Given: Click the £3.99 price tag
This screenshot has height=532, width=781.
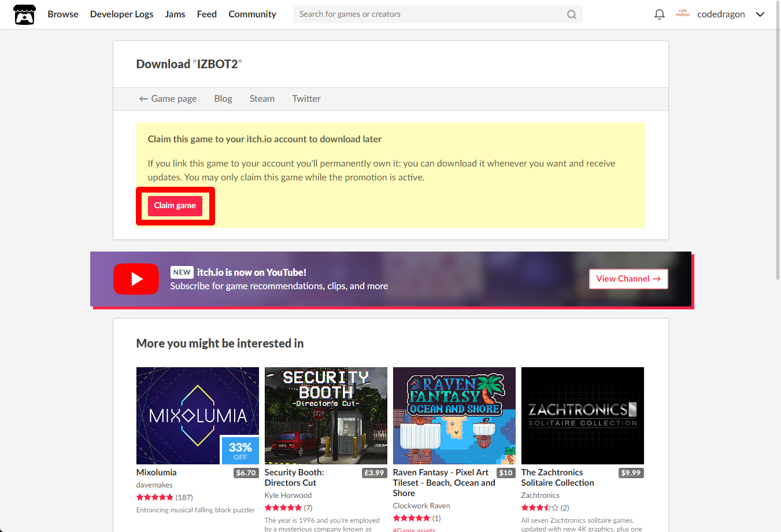Looking at the screenshot, I should (x=374, y=473).
